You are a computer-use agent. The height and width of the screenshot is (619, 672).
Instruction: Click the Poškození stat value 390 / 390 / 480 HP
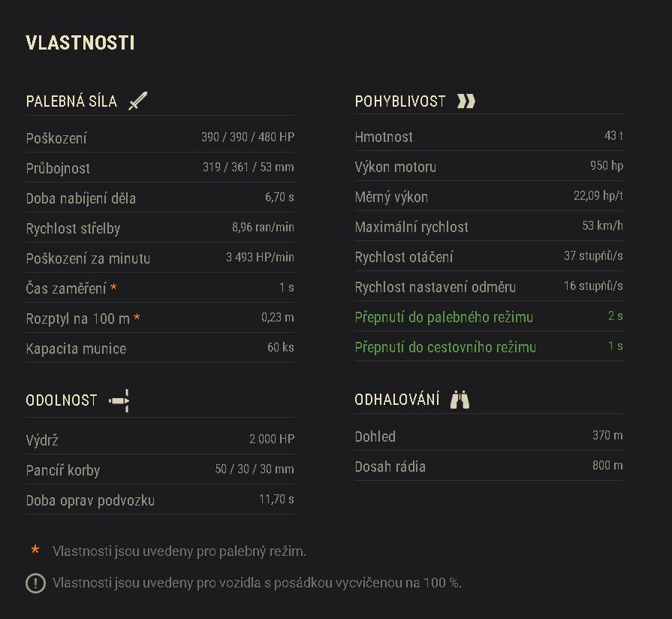click(x=249, y=137)
